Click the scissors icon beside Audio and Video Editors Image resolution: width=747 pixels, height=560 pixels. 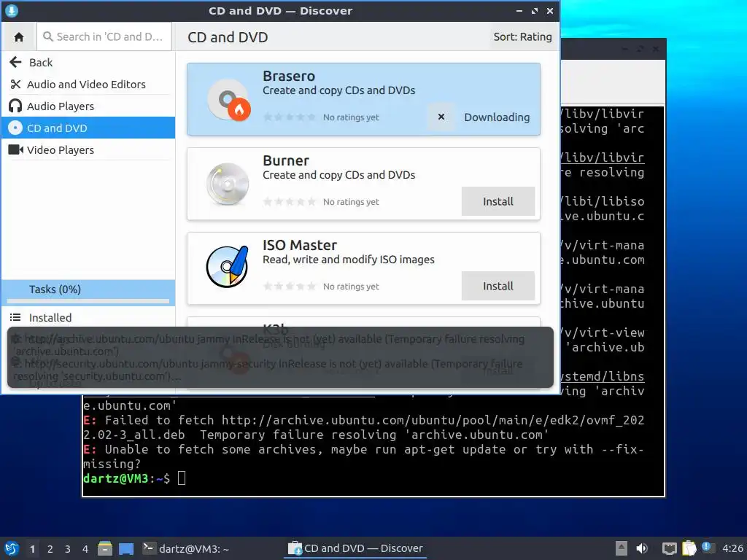click(x=15, y=85)
